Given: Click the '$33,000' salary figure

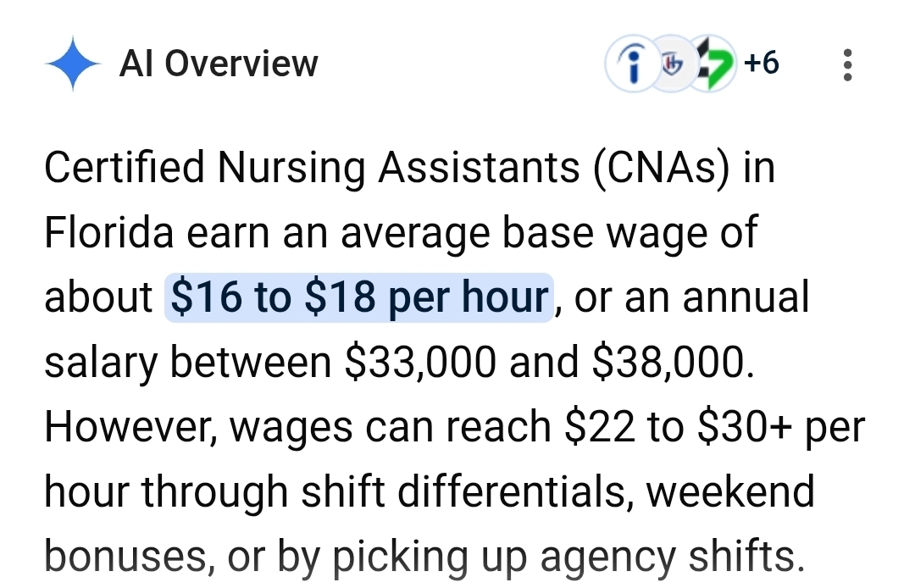Looking at the screenshot, I should [x=421, y=362].
